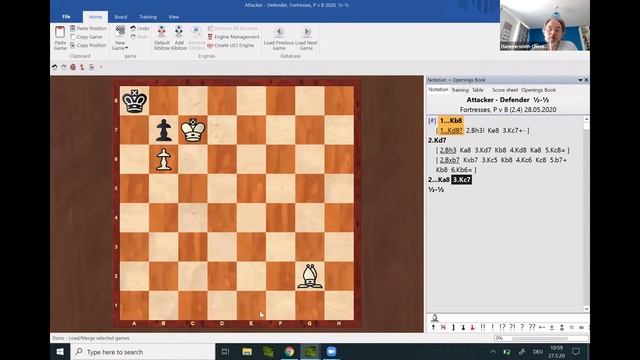Switch to the Home ribbon tab

point(96,17)
